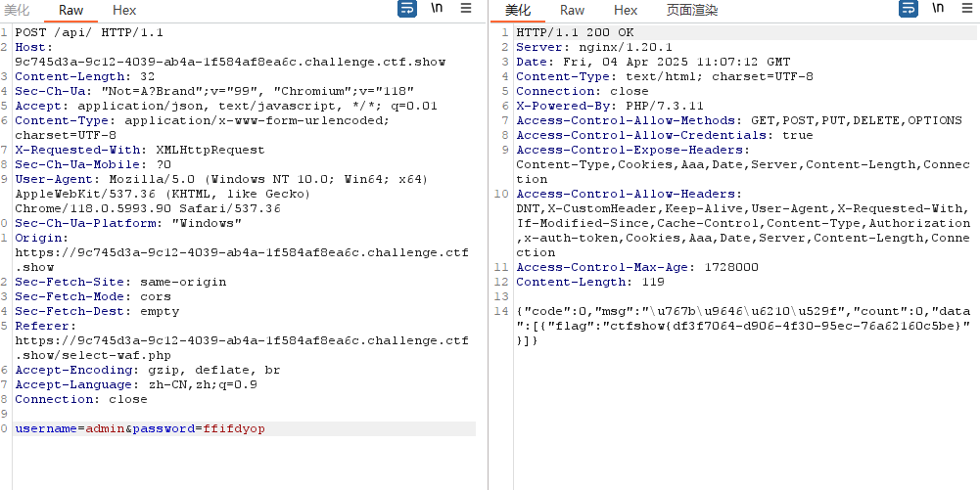The width and height of the screenshot is (980, 490).
Task: Click the response Connection: close line
Action: 583,92
